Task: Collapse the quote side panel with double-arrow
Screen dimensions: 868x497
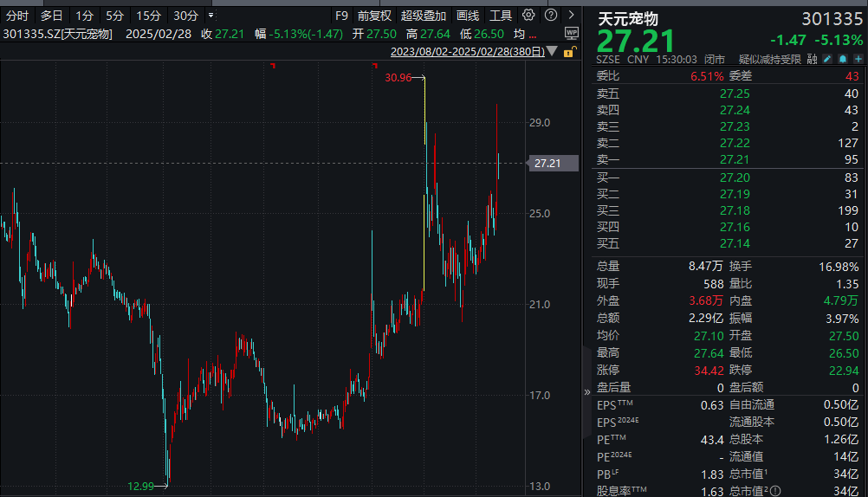Action: [x=588, y=391]
